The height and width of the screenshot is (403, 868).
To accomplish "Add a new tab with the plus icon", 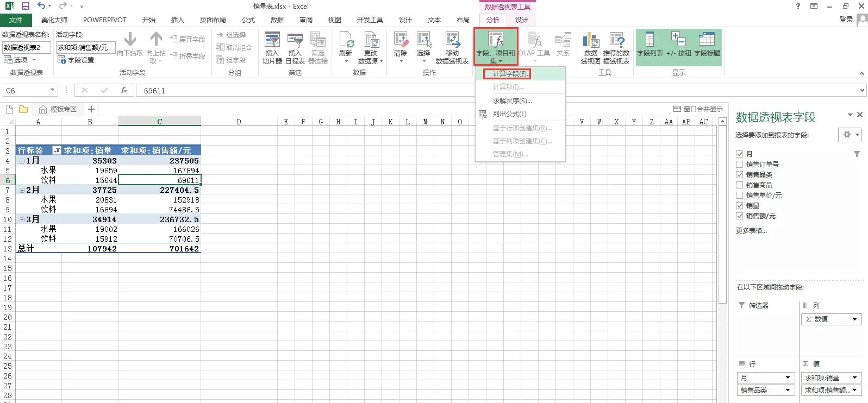I will click(x=91, y=109).
